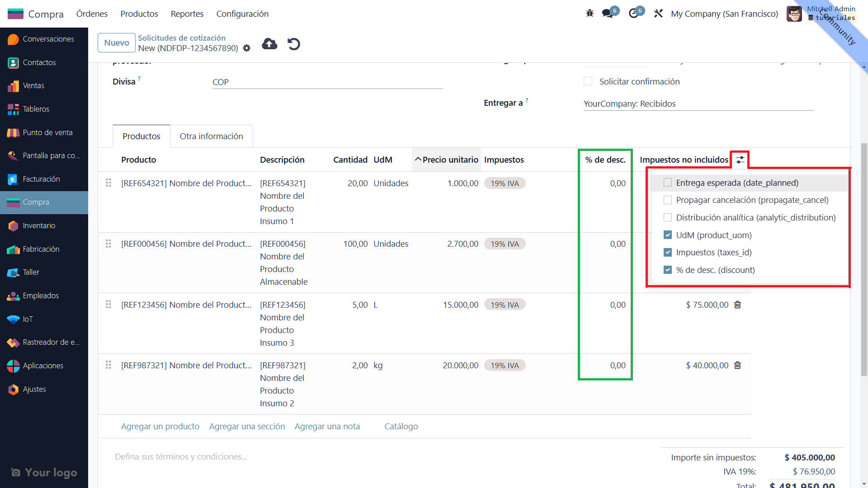868x488 pixels.
Task: Open the record gear actions menu
Action: (247, 48)
